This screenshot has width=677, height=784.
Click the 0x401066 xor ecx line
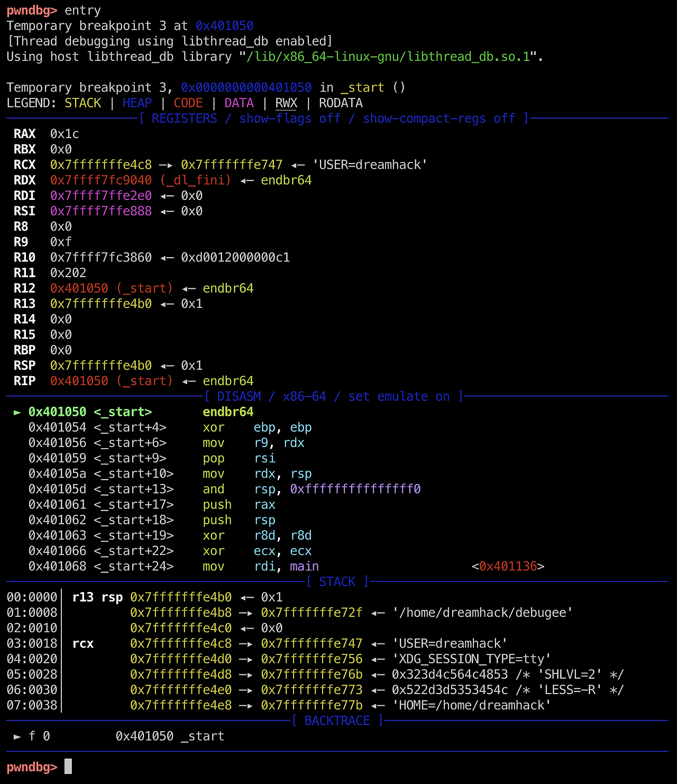170,551
